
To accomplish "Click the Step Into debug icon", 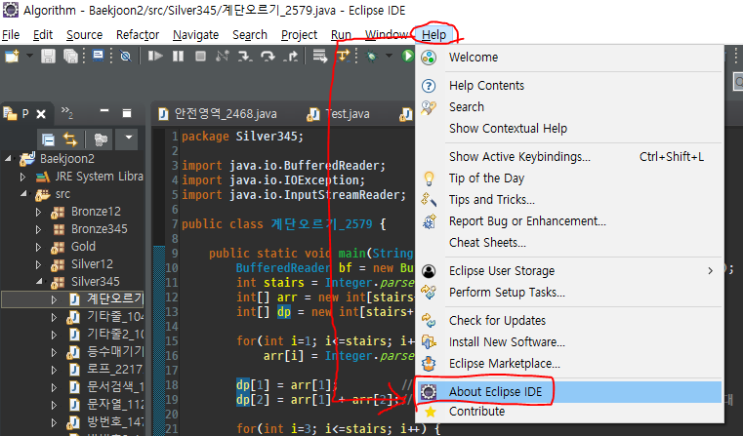I will coord(245,56).
